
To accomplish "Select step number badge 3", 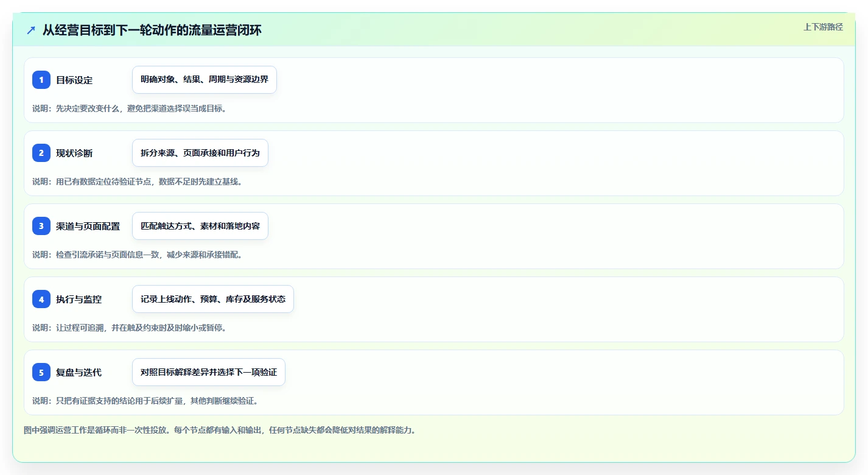I will (41, 226).
